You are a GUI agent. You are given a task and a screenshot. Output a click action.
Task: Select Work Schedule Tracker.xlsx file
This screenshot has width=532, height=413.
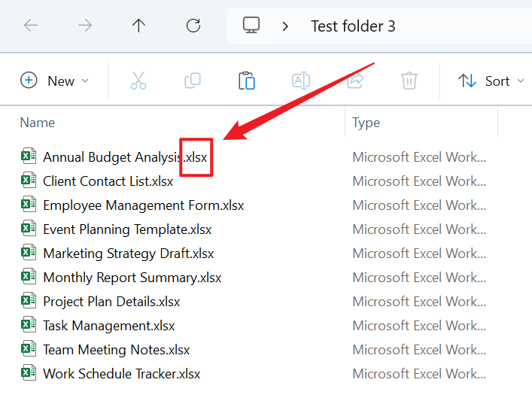pyautogui.click(x=121, y=374)
